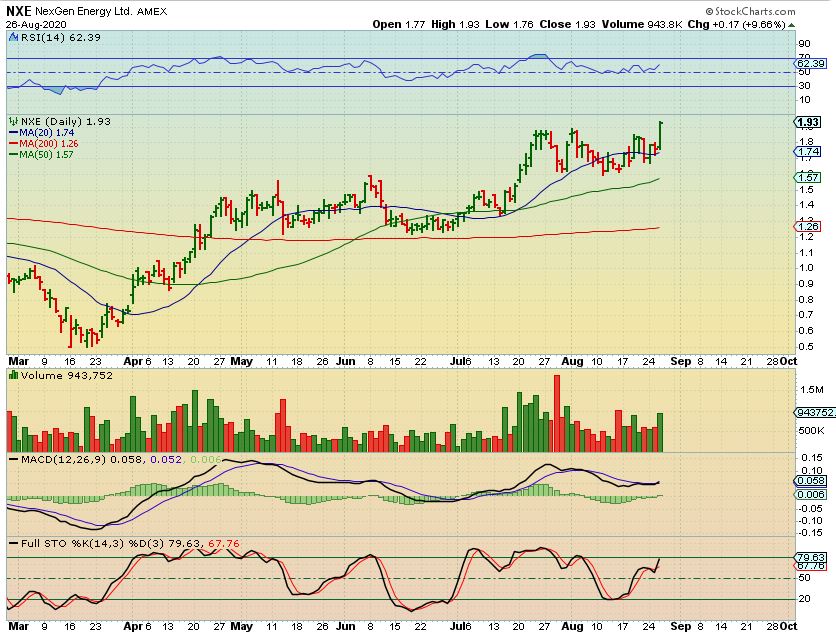836x639 pixels.
Task: Click the Chg +0.17 (+9.66%) value
Action: (737, 25)
